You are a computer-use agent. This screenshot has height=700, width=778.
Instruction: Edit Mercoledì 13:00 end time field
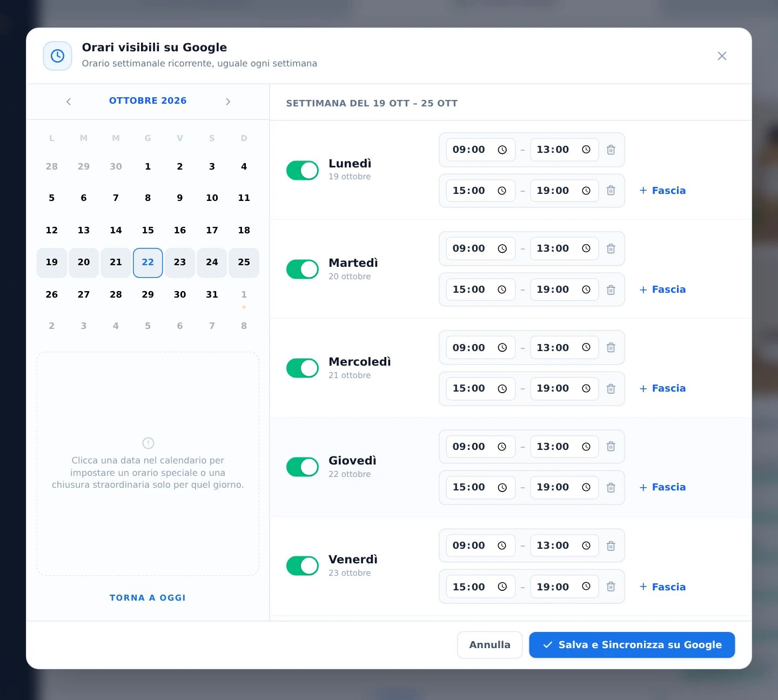click(x=565, y=347)
